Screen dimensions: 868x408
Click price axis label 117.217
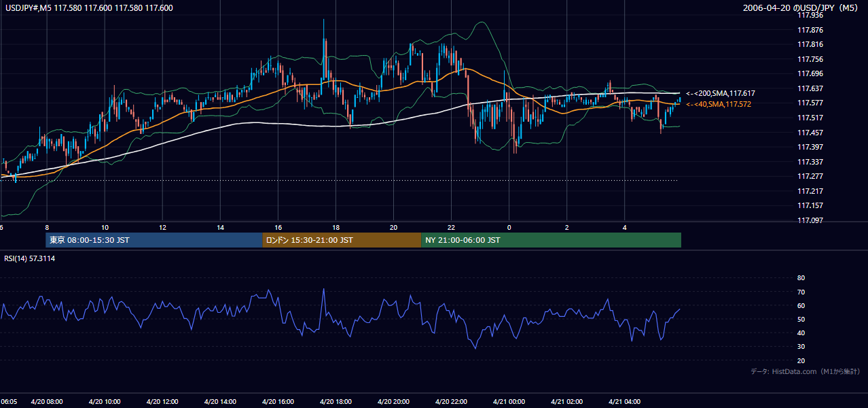810,191
